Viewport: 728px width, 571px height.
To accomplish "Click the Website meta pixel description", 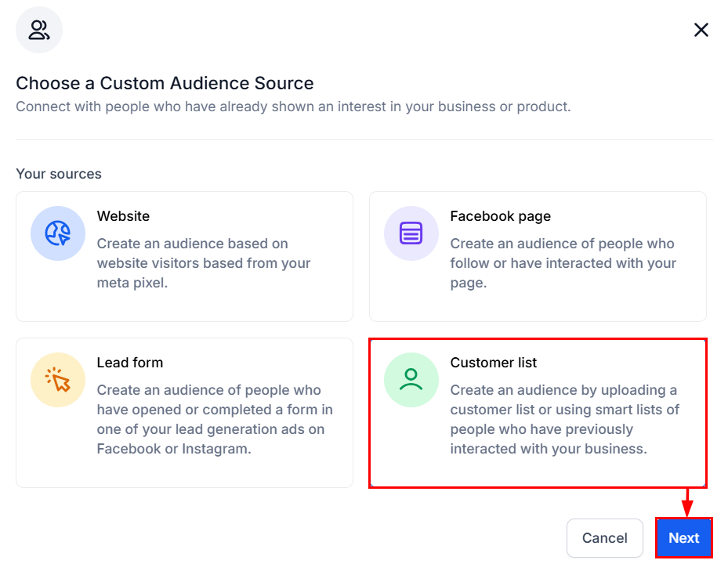I will pos(204,263).
